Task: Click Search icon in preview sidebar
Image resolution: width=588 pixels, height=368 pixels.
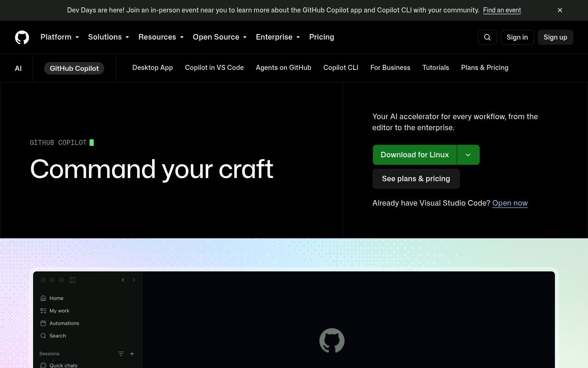Action: [x=43, y=336]
